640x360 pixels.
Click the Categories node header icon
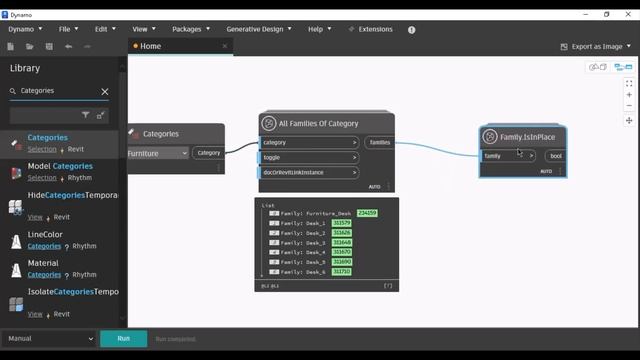(133, 133)
